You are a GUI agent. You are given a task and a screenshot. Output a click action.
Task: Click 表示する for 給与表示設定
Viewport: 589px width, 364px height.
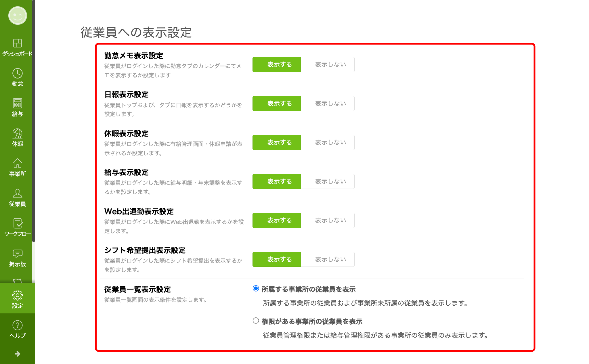[x=276, y=181]
